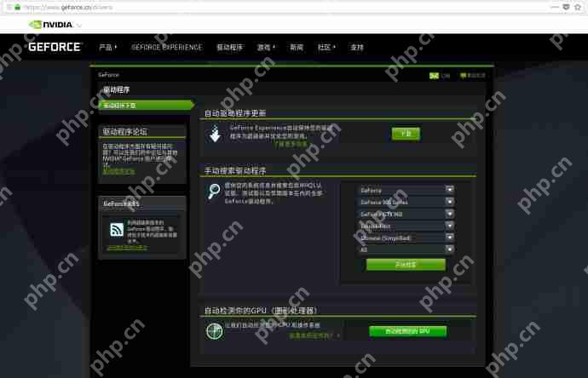Open the GeForce product type dropdown
Viewport: 588px width, 378px height.
(x=406, y=191)
